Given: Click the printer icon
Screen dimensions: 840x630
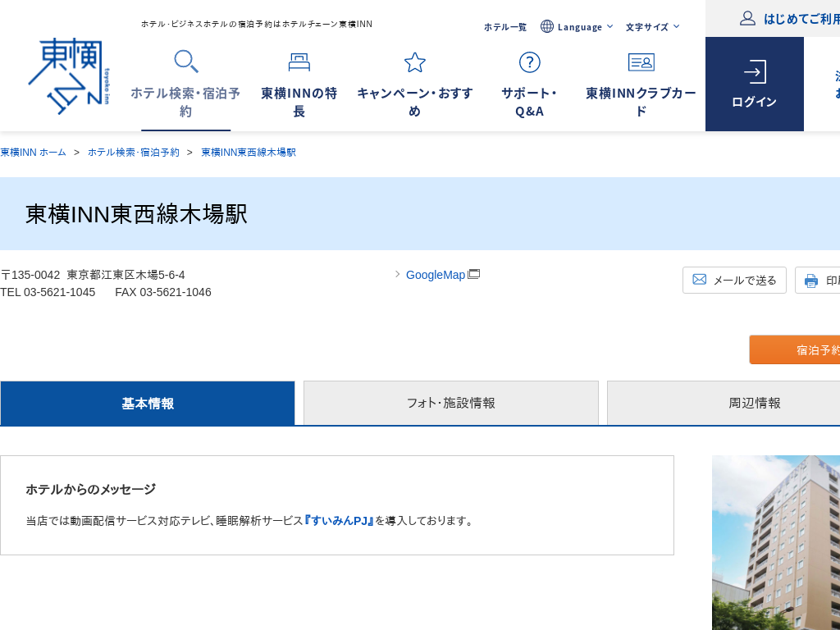Looking at the screenshot, I should click(x=811, y=281).
